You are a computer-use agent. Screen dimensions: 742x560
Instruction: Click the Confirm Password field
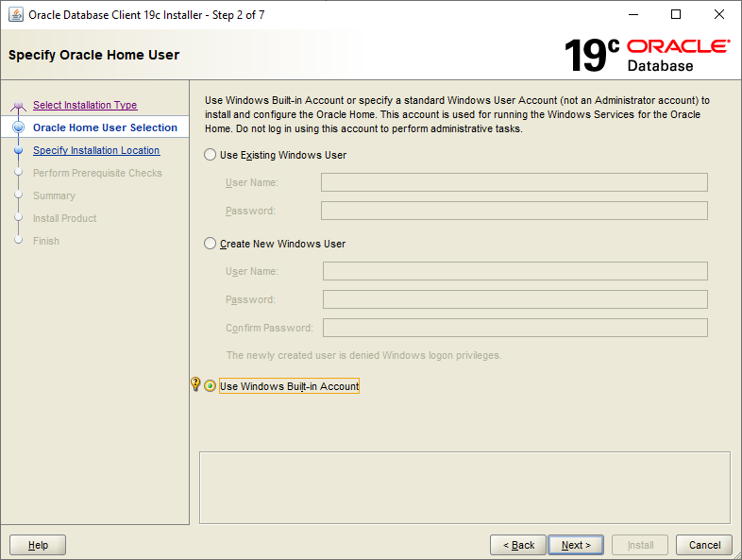coord(515,328)
